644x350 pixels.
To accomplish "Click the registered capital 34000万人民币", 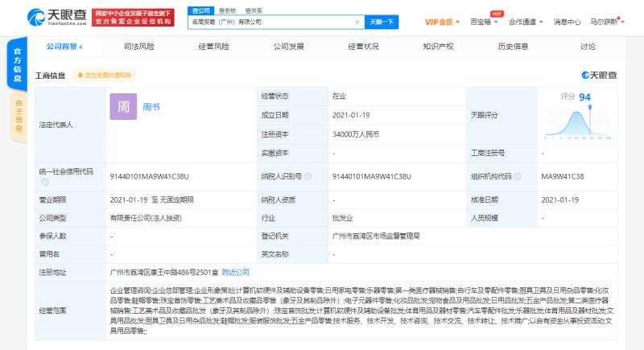I will (356, 134).
